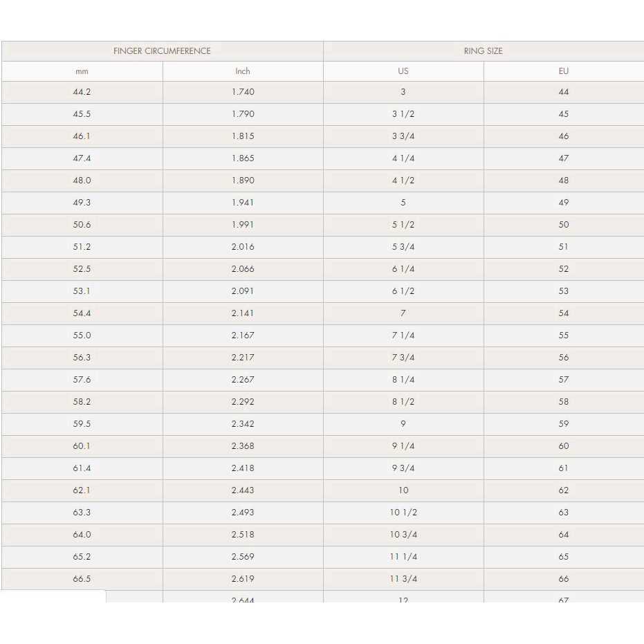Viewport: 644px width, 644px height.
Task: Select the 44.2 mm cell
Action: point(82,92)
